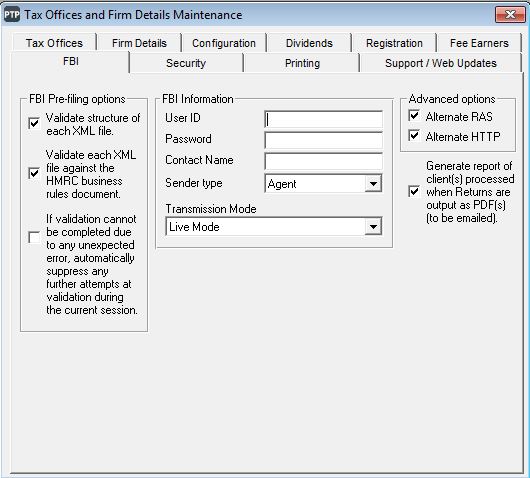Click the PTP application icon in title bar
The width and height of the screenshot is (530, 478).
(x=12, y=15)
